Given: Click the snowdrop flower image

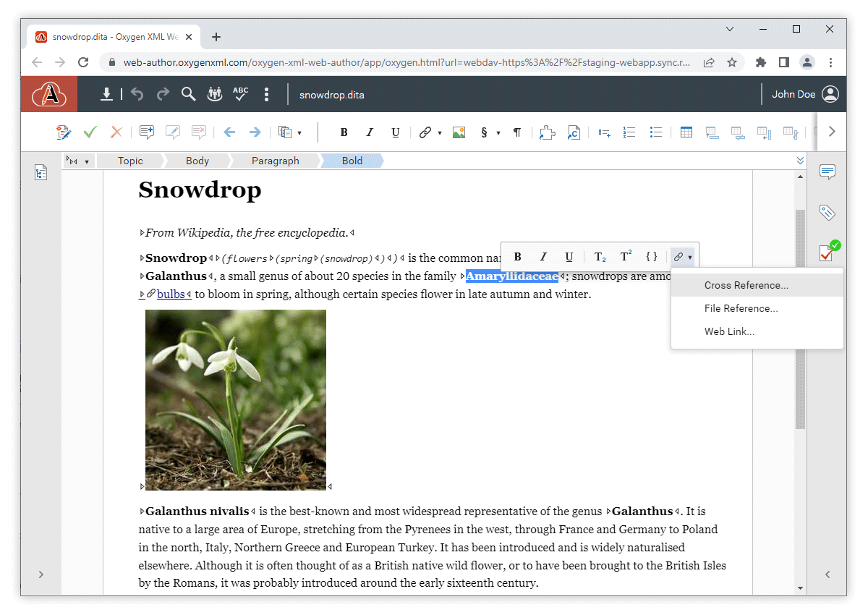Looking at the screenshot, I should point(236,400).
